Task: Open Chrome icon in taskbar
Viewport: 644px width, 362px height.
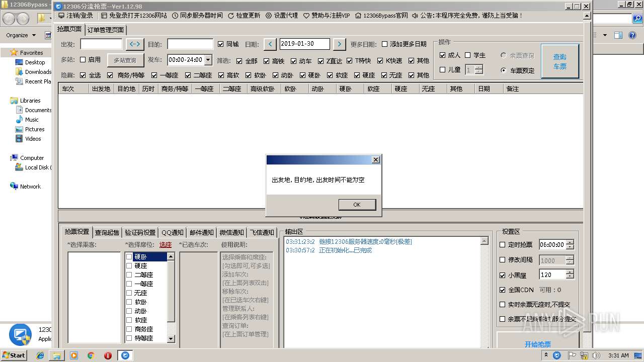Action: (91, 355)
